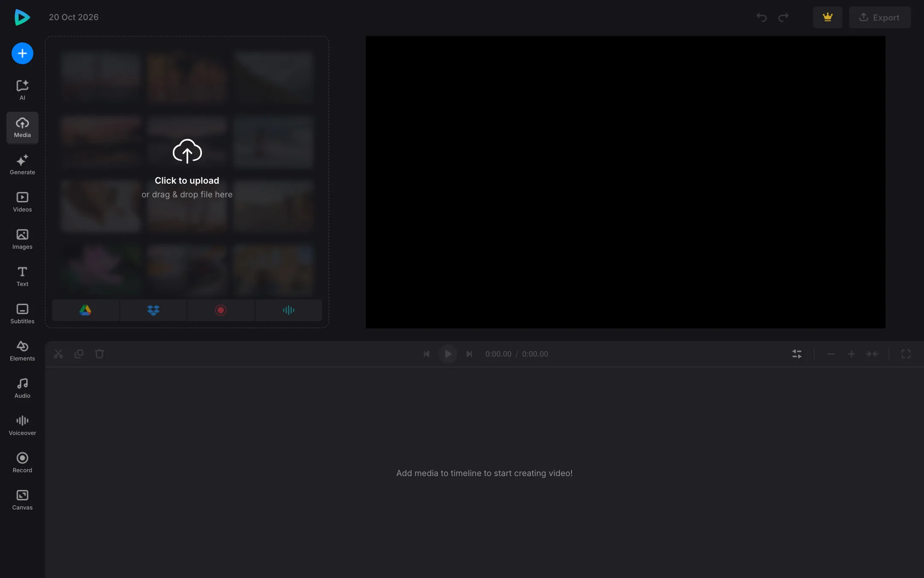
Task: Open the Subtitles panel
Action: coord(22,314)
